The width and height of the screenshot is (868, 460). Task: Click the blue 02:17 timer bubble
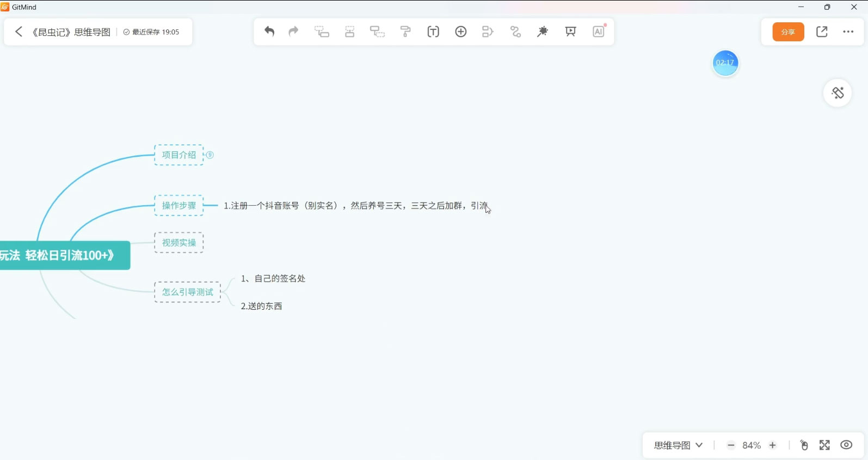pos(725,63)
